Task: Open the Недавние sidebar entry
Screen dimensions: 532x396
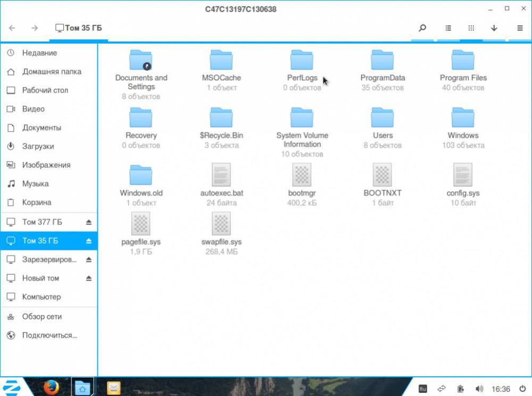Action: pos(39,53)
